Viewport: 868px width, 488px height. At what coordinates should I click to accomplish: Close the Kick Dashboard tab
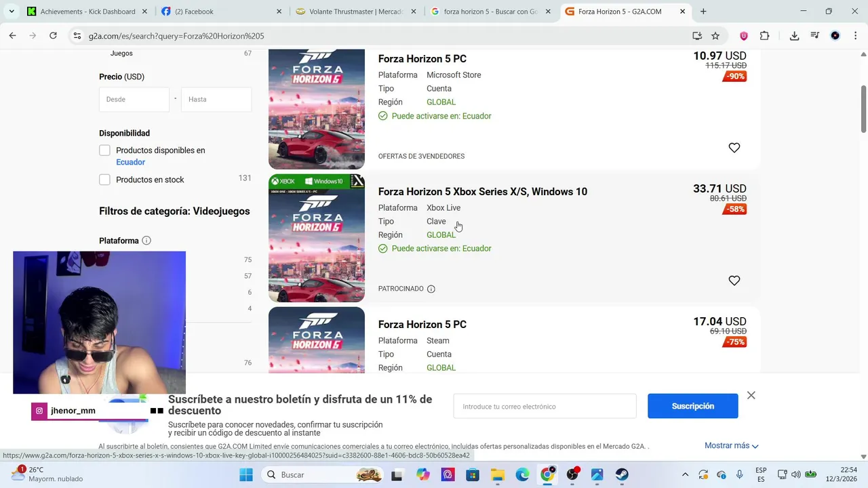(144, 12)
